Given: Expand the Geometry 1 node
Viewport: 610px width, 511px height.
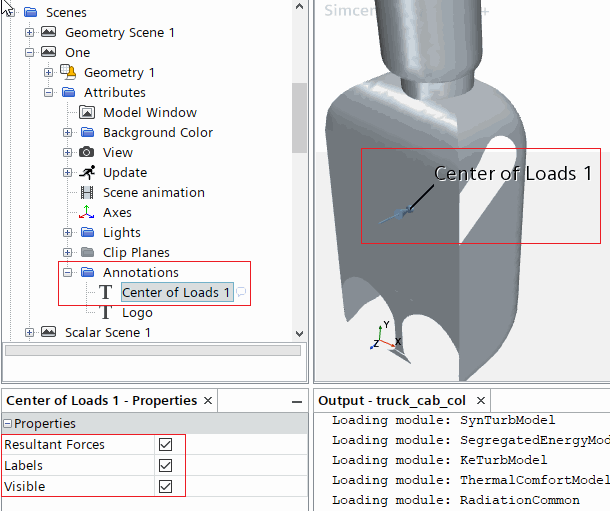Looking at the screenshot, I should pyautogui.click(x=48, y=72).
